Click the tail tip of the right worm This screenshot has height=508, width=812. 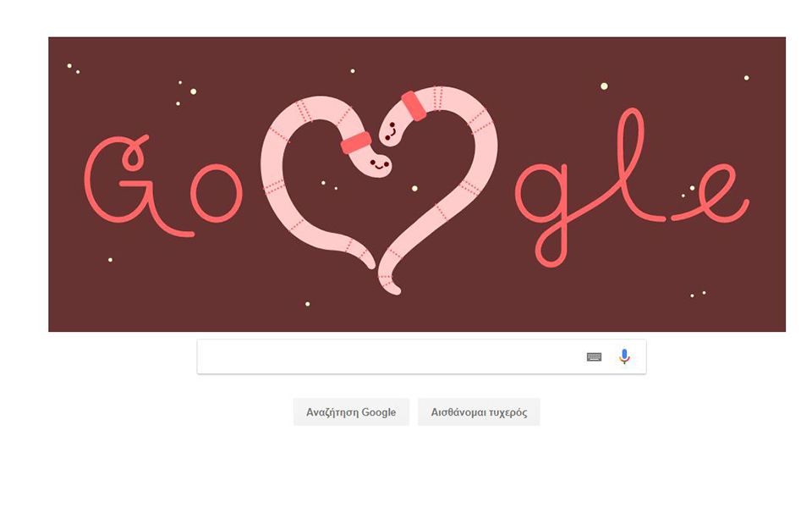392,288
